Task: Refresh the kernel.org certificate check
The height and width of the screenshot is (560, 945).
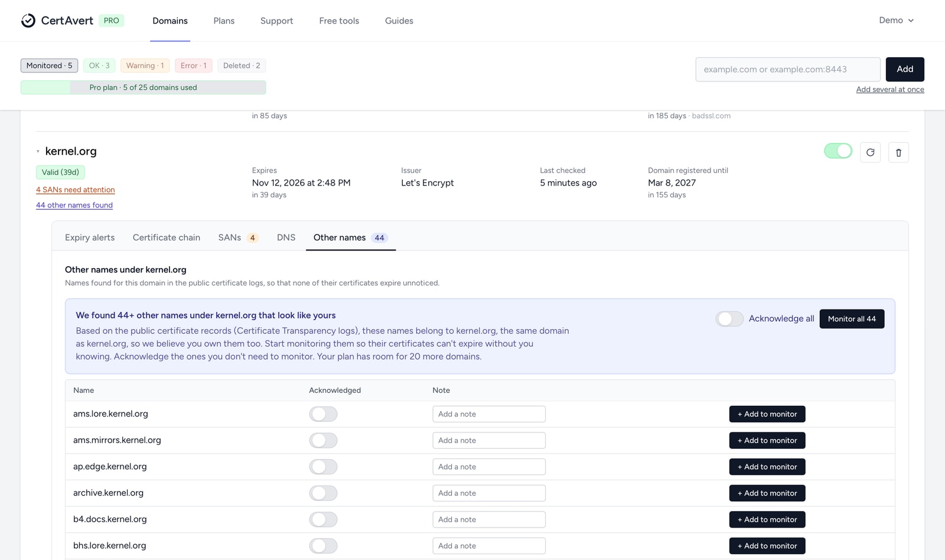Action: pyautogui.click(x=870, y=152)
